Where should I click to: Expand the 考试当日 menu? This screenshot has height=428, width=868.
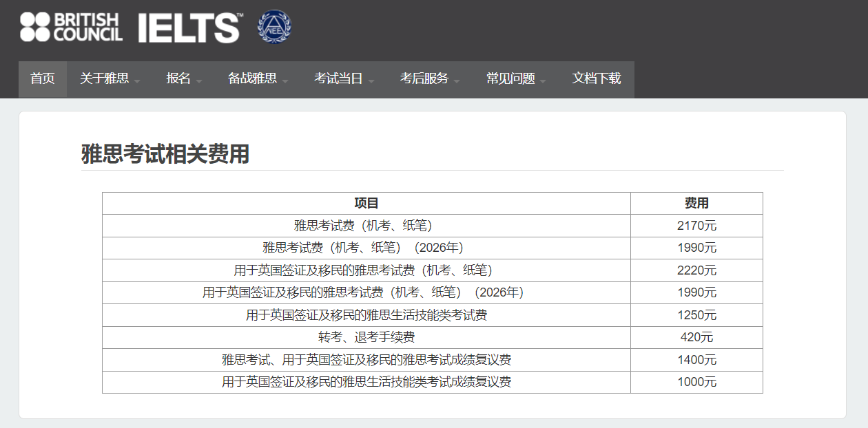point(344,79)
